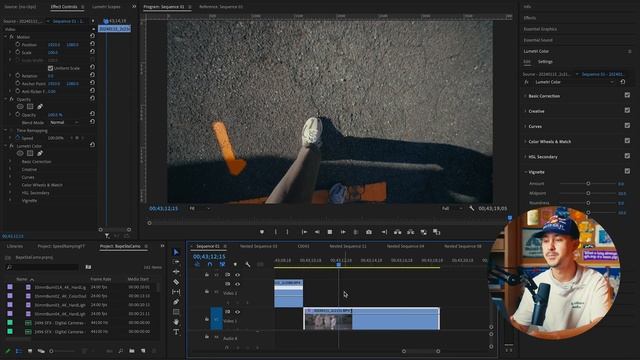The height and width of the screenshot is (360, 640).
Task: Step back one frame in Program monitor
Action: click(317, 232)
